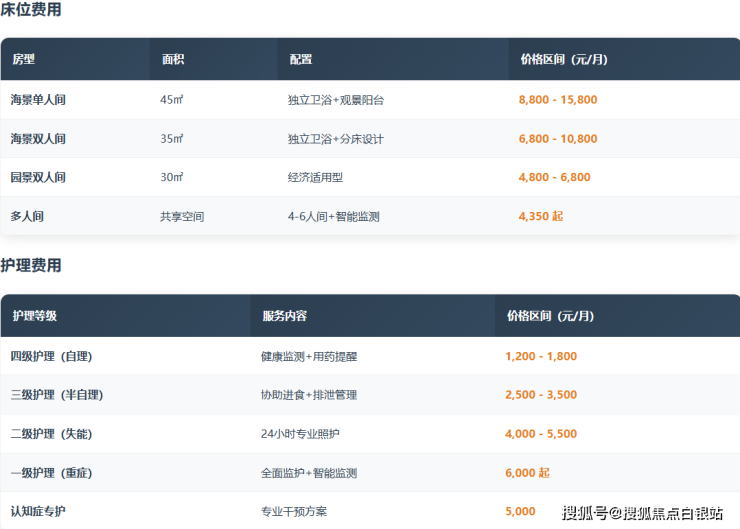
Task: Select the 服务内容 column header
Action: click(x=284, y=316)
